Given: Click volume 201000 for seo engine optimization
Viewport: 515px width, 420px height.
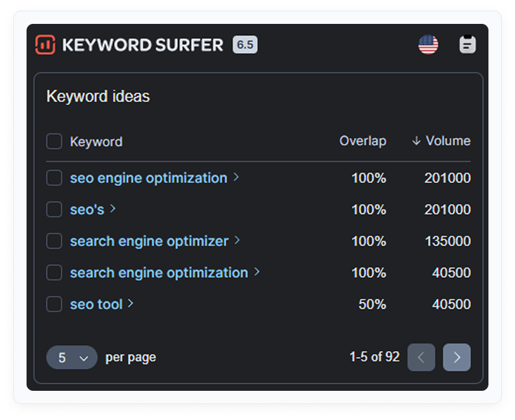Looking at the screenshot, I should point(447,178).
